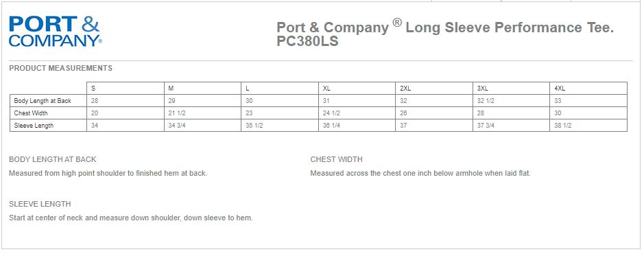Select the M size column header

202,89
